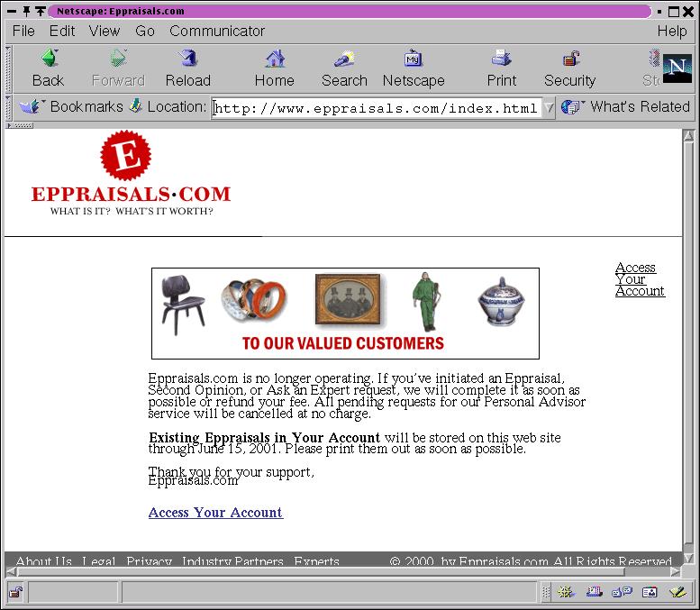Click the horizontal scrollbar left arrow
This screenshot has height=610, width=700.
tap(11, 572)
